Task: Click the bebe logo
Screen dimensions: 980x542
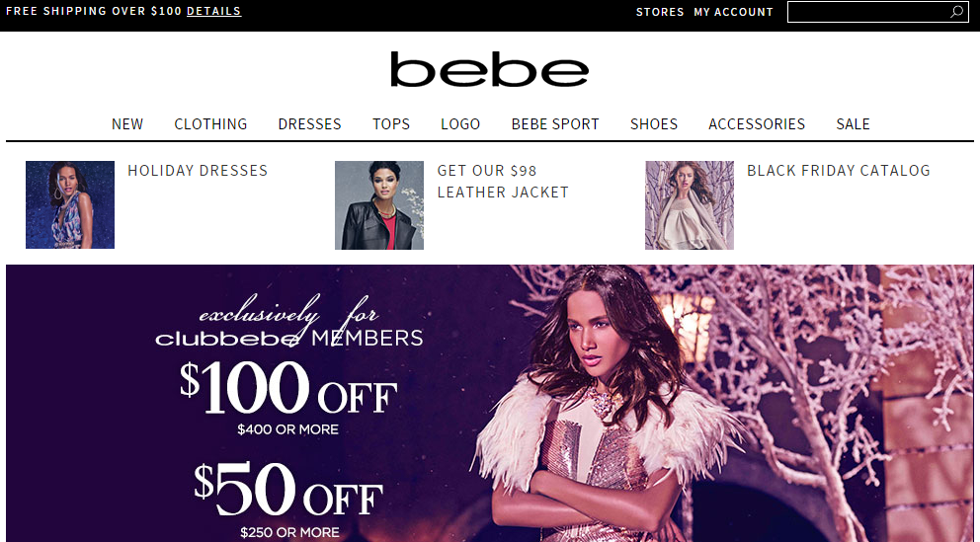Action: 489,69
